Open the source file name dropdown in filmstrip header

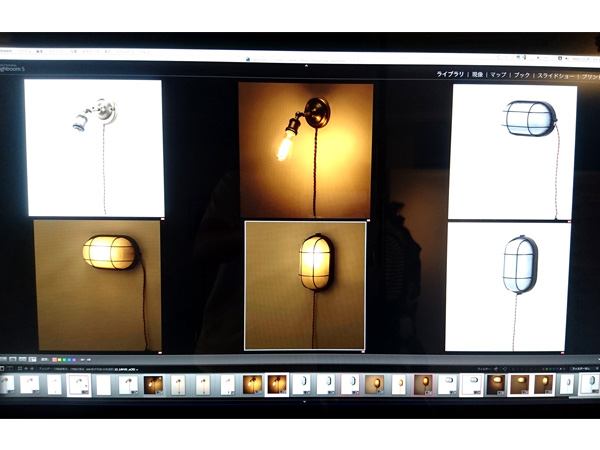[127, 369]
